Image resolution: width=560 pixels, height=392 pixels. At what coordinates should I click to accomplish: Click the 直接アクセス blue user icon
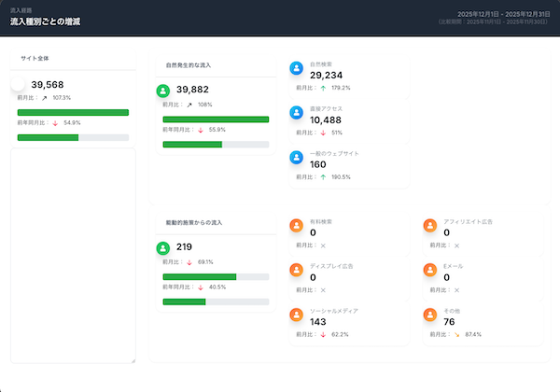(x=297, y=113)
